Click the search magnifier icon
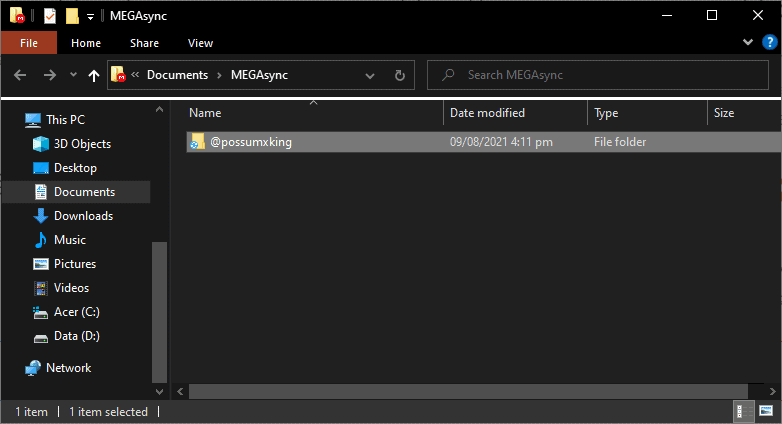Screen dimensions: 782x424 (448, 75)
